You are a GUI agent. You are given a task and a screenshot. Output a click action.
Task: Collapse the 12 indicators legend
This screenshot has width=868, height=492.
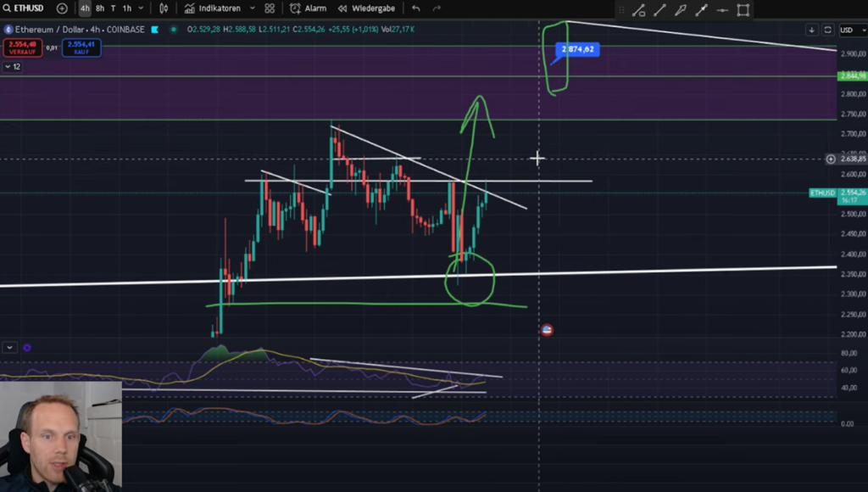tap(12, 66)
